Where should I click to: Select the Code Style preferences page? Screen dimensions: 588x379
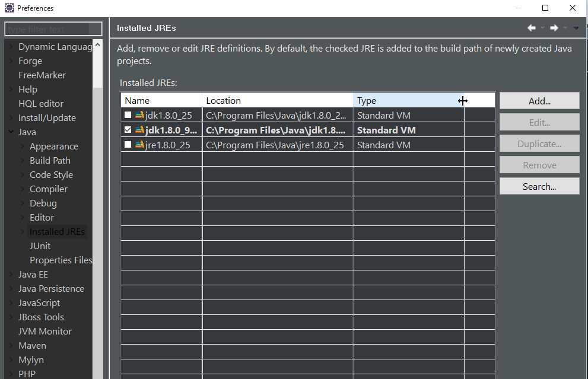52,175
